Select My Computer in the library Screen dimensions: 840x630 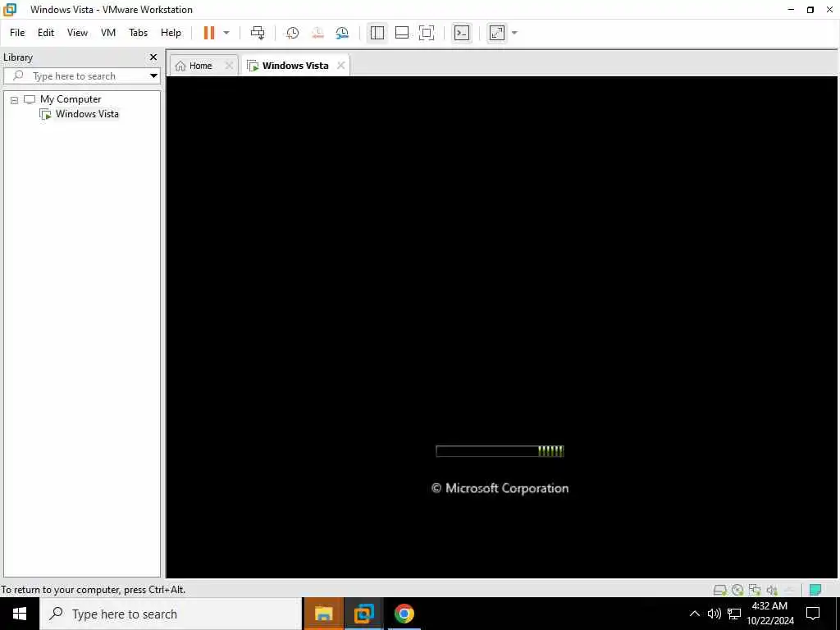[x=71, y=99]
